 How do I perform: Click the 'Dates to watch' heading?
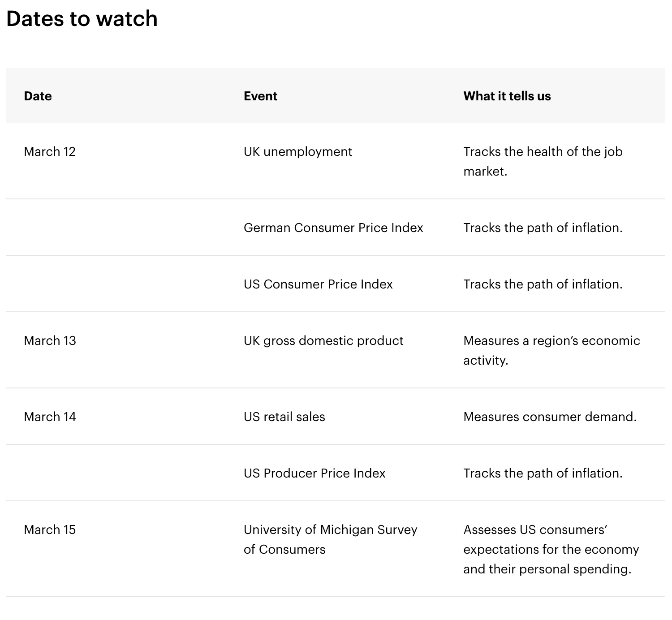point(82,19)
